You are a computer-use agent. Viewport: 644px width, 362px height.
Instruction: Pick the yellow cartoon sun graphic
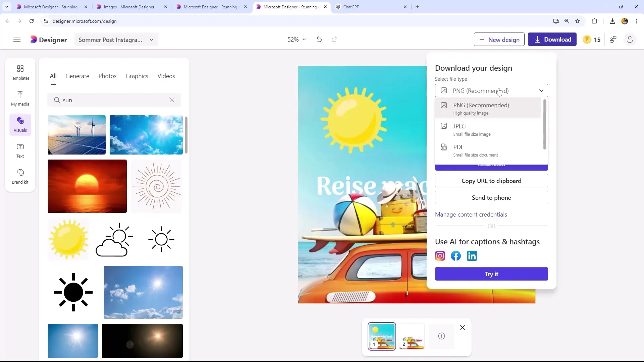coord(68,239)
